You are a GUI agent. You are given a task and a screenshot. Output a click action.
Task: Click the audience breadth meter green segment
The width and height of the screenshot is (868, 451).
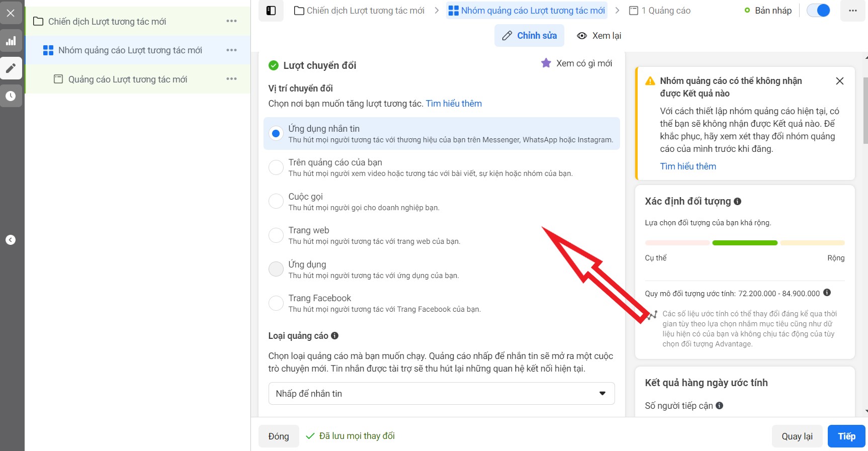tap(745, 243)
